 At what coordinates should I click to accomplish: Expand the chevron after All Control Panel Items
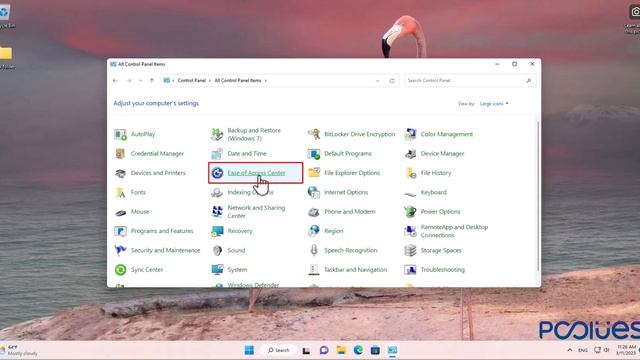(265, 81)
